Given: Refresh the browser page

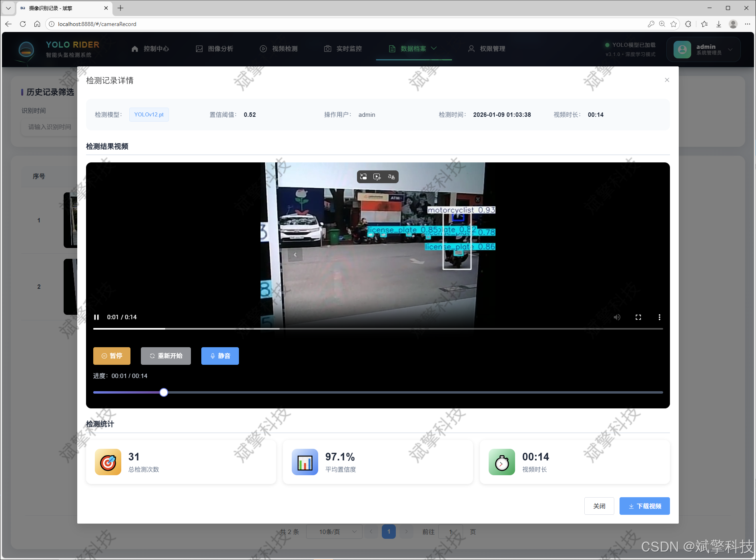Looking at the screenshot, I should click(23, 24).
